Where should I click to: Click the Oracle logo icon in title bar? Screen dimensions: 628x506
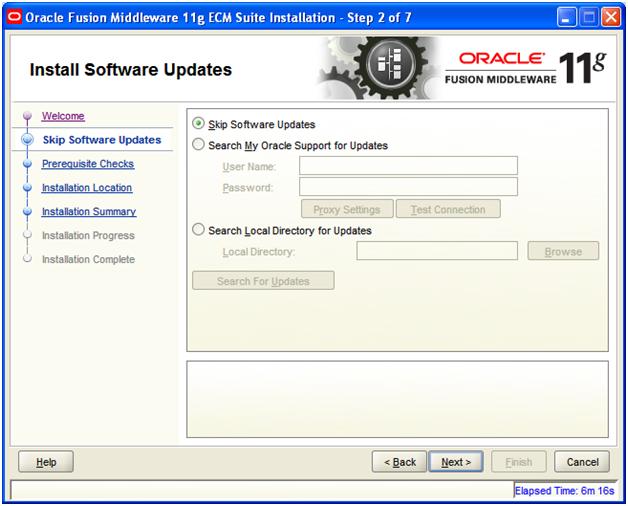coord(14,17)
